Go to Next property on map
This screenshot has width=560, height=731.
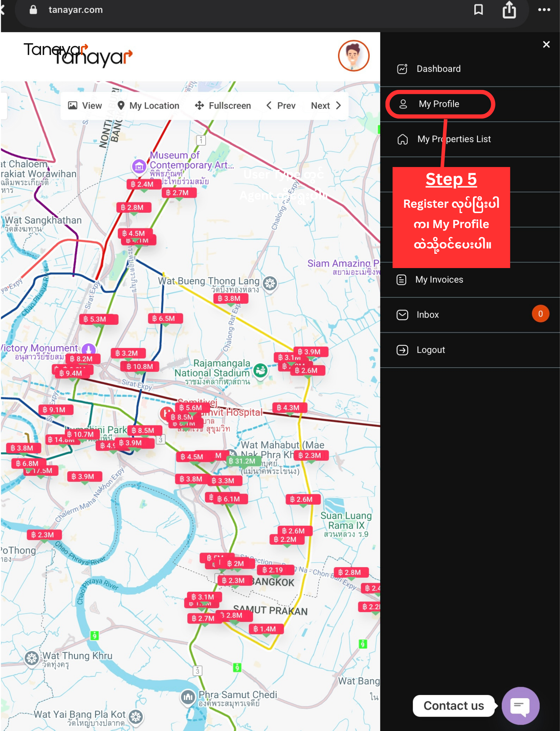coord(326,106)
